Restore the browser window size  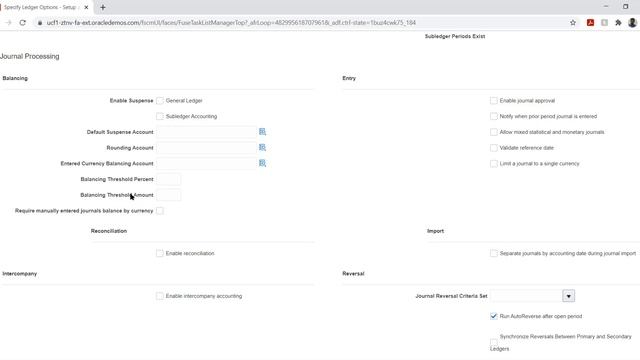pyautogui.click(x=626, y=7)
